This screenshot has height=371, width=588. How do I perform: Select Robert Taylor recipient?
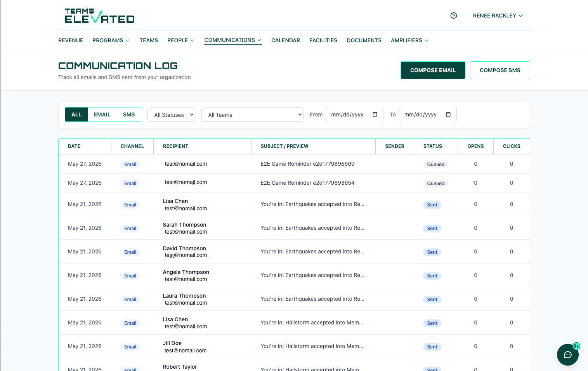point(180,367)
